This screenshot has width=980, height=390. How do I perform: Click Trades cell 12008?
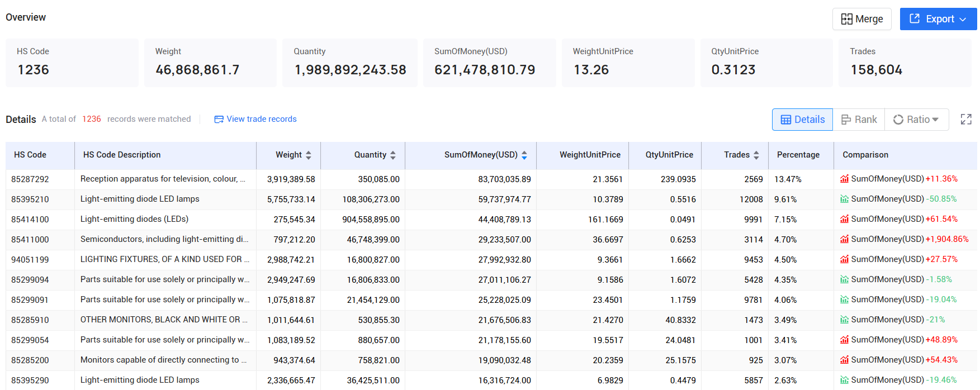751,199
